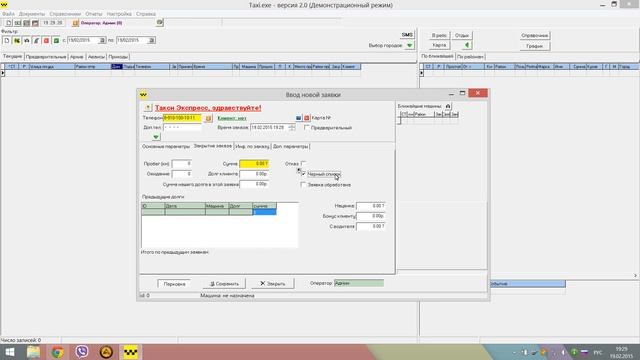Click the third grey icon in top toolbar

27,23
